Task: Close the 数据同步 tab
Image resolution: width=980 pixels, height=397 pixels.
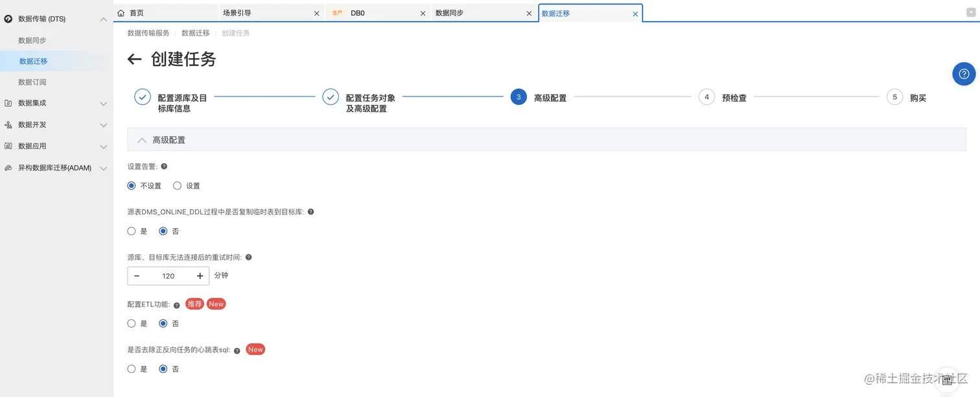Action: click(529, 14)
